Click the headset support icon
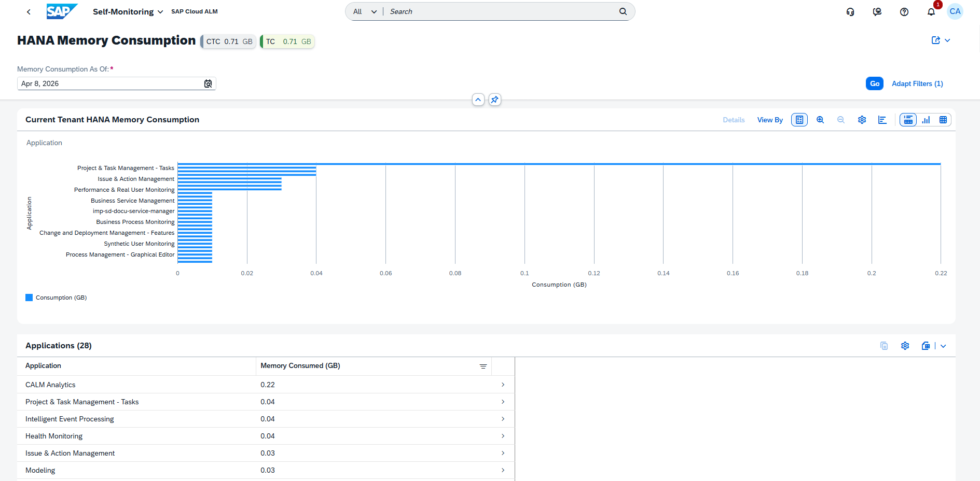 [850, 12]
